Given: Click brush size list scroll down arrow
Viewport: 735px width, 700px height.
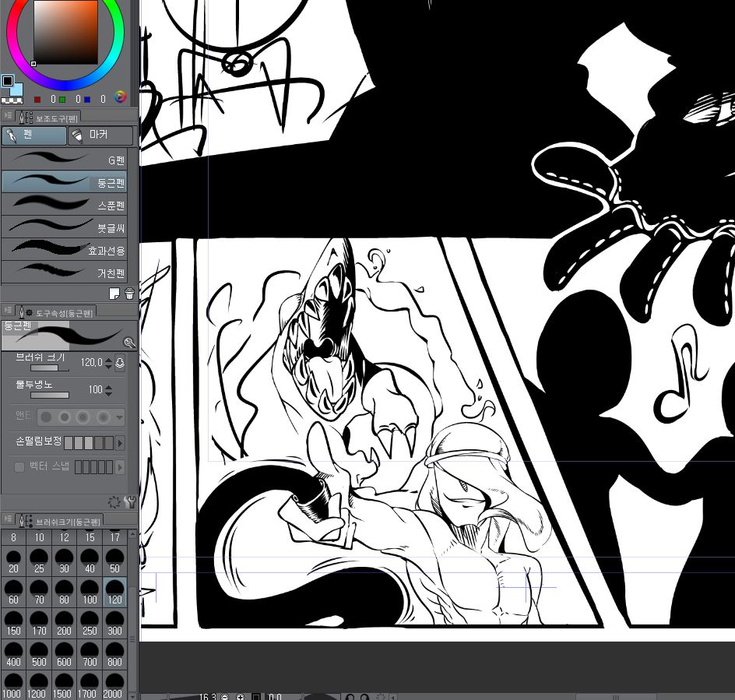Looking at the screenshot, I should (x=132, y=696).
